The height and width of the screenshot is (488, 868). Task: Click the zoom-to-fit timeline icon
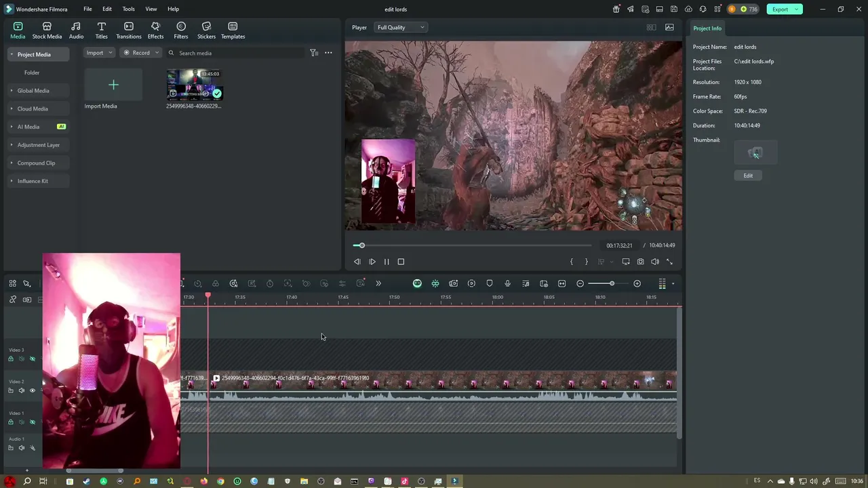pyautogui.click(x=561, y=283)
